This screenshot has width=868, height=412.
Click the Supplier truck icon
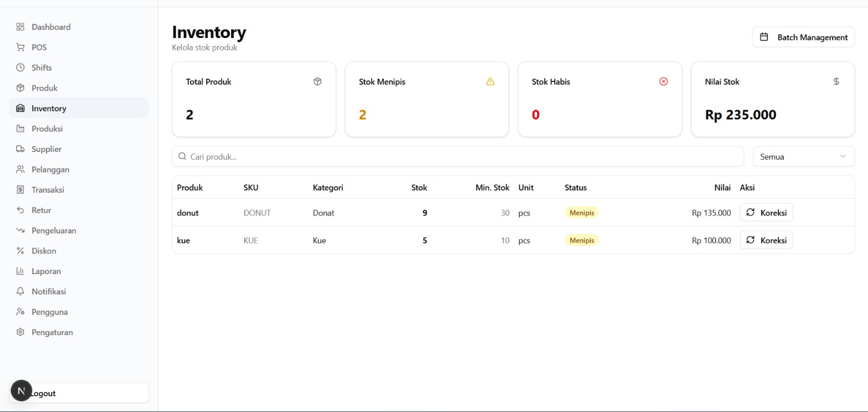21,149
